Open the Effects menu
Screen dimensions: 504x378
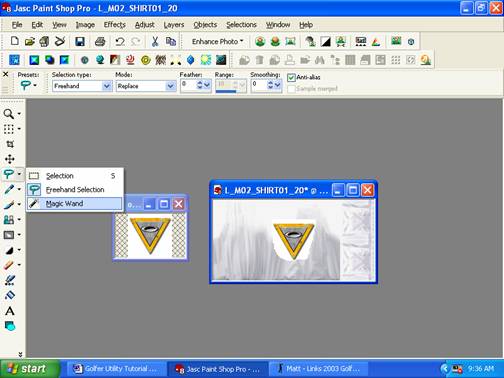[114, 25]
